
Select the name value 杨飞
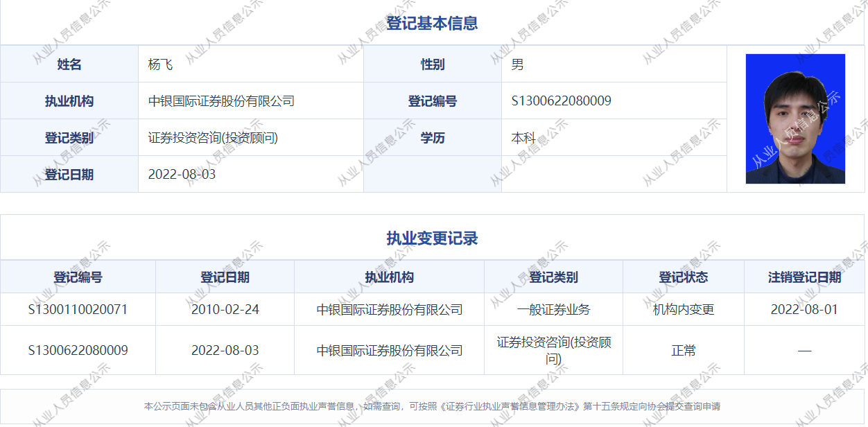[x=160, y=64]
